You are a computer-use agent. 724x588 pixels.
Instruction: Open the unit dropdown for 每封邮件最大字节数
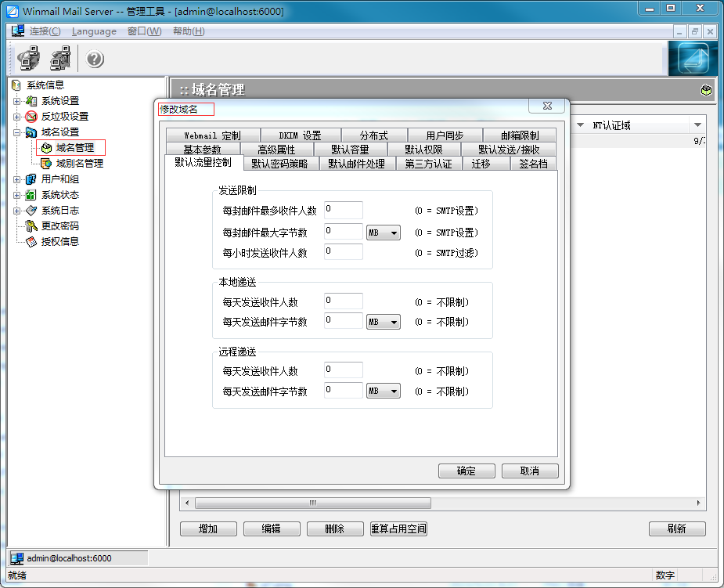click(383, 233)
